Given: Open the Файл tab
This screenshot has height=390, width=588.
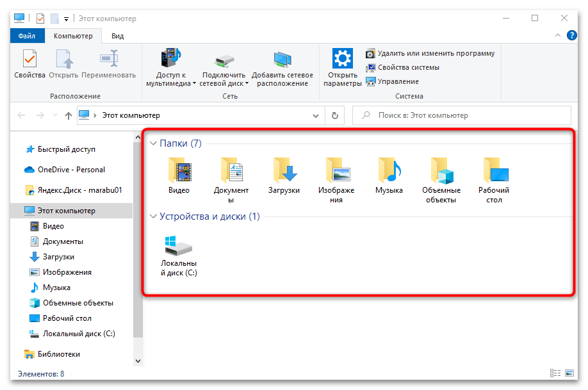Looking at the screenshot, I should (x=27, y=36).
